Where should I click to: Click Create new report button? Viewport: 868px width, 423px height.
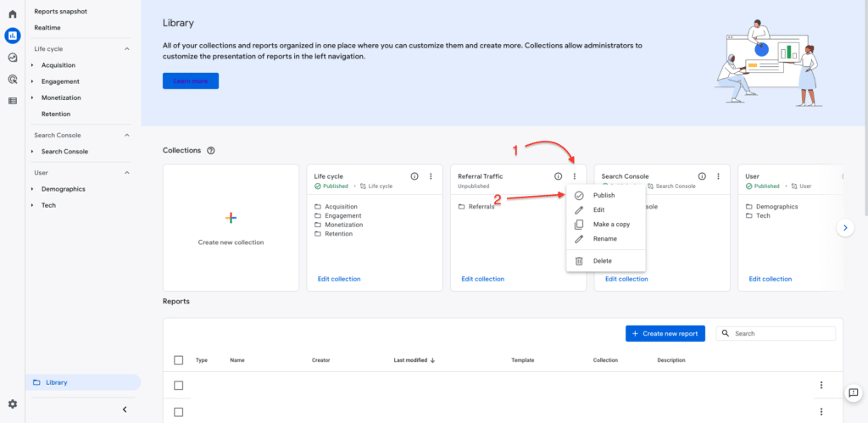tap(665, 334)
